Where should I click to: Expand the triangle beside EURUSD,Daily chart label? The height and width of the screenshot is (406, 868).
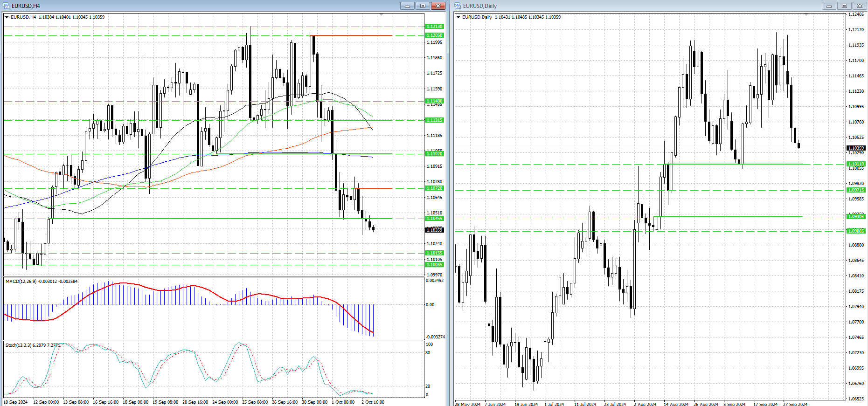pos(458,17)
